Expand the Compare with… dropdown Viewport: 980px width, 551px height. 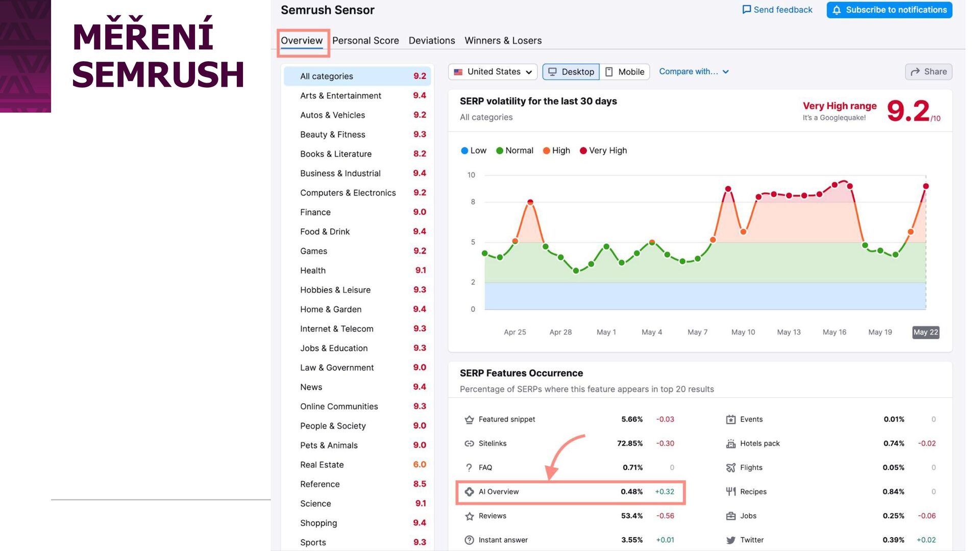point(694,72)
